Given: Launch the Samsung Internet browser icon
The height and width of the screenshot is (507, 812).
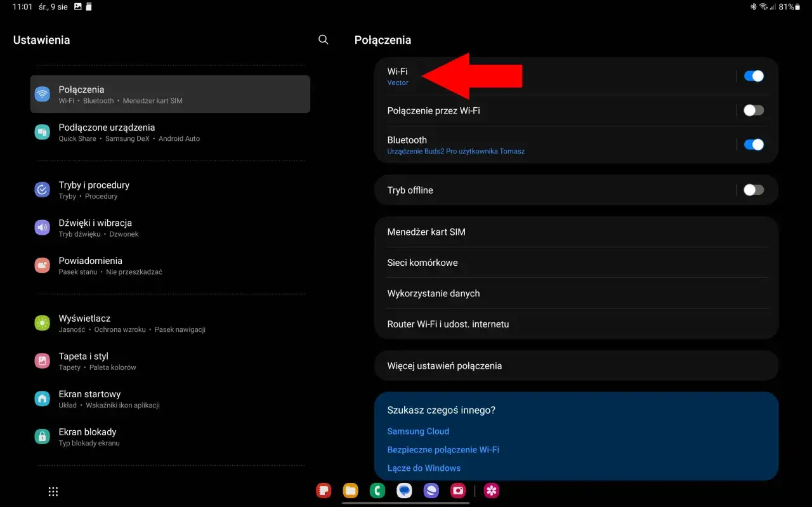Looking at the screenshot, I should click(x=431, y=491).
